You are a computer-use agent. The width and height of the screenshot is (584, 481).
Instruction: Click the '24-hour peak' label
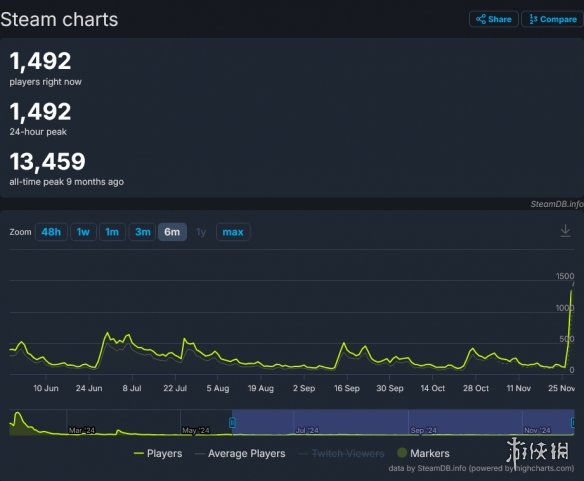point(38,132)
